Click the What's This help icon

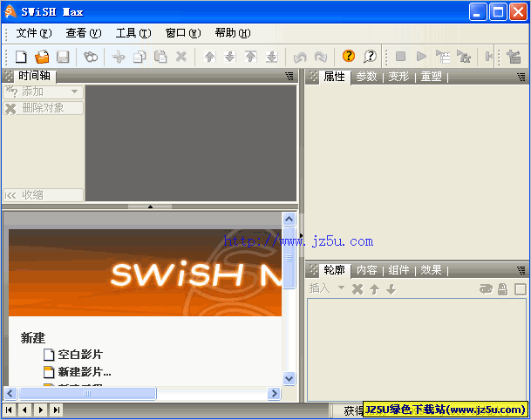pyautogui.click(x=370, y=56)
